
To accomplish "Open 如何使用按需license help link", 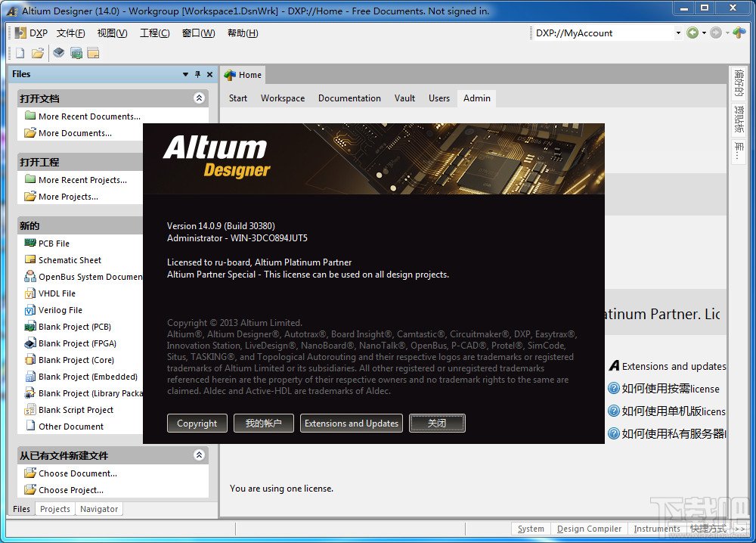I will coord(670,389).
